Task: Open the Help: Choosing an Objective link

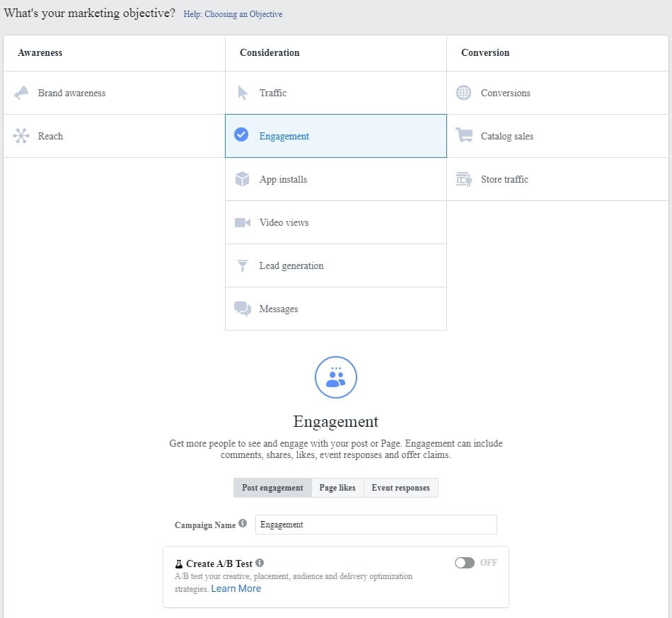Action: pos(233,13)
